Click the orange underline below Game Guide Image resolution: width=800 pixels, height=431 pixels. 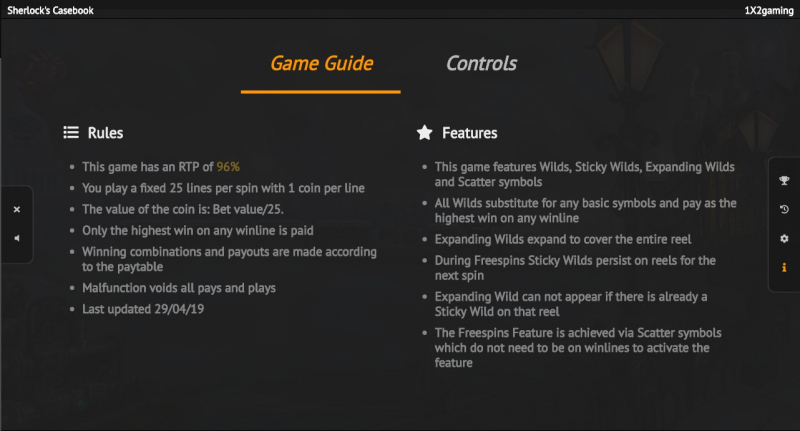pyautogui.click(x=320, y=92)
